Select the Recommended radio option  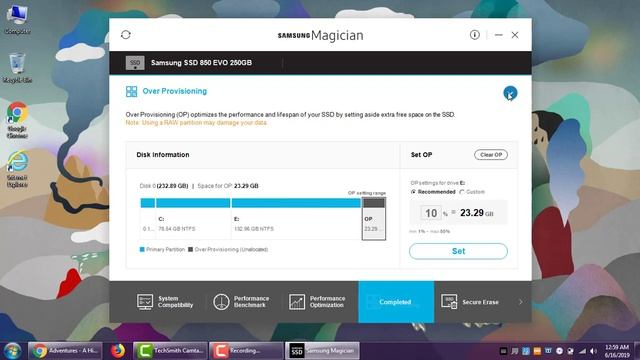click(x=413, y=192)
